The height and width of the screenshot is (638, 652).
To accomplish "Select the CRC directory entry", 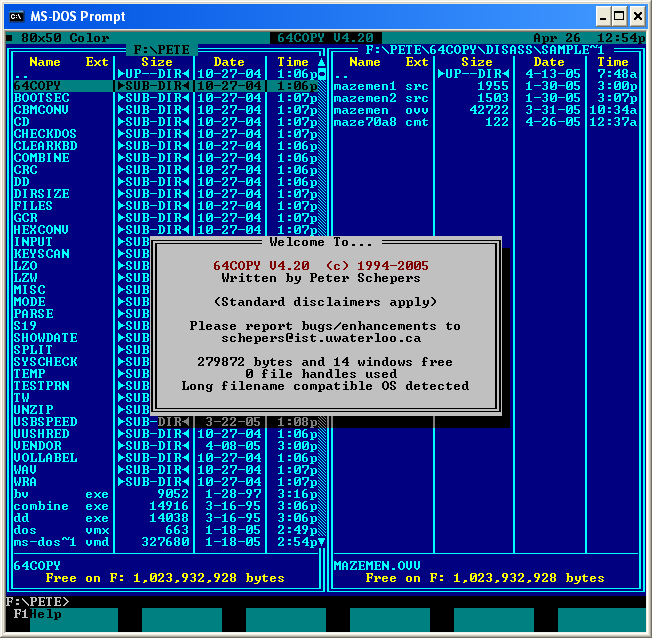I will 165,170.
